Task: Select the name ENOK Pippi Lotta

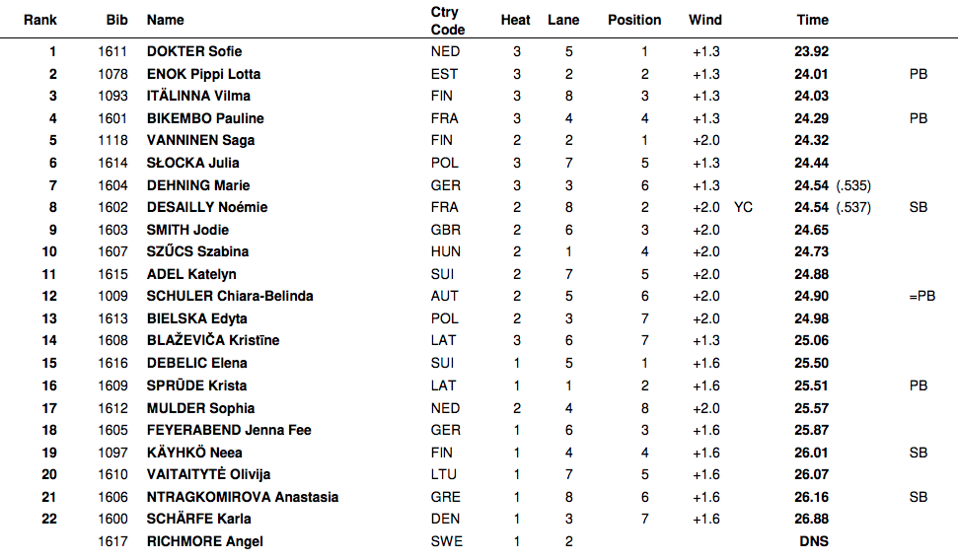Action: point(203,74)
